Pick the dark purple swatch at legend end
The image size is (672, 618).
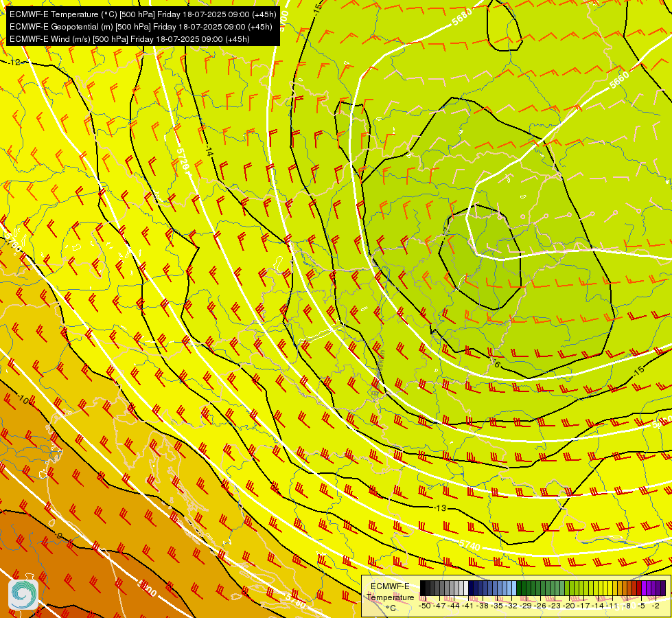pyautogui.click(x=663, y=588)
